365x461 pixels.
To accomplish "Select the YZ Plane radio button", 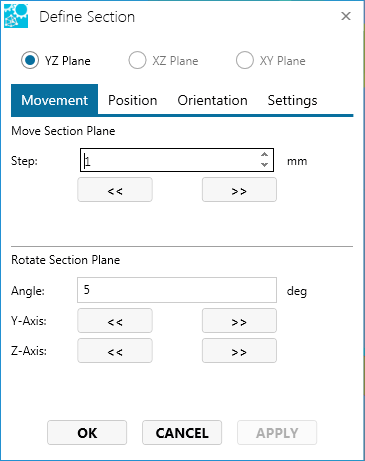I will 30,60.
